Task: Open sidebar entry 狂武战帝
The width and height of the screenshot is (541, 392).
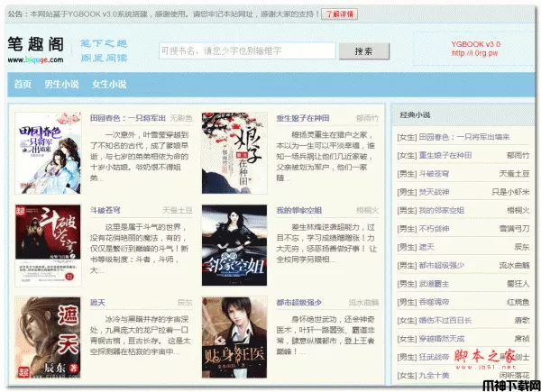Action: click(x=434, y=357)
